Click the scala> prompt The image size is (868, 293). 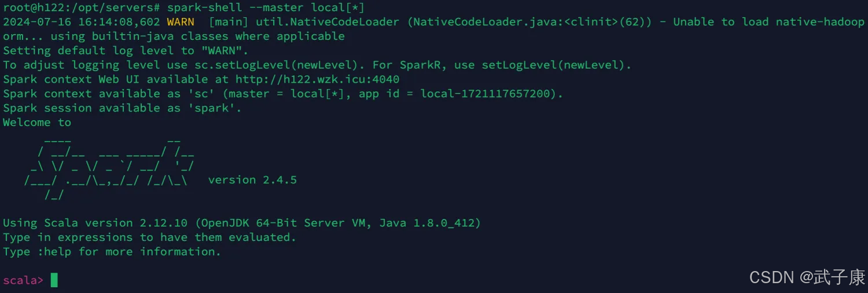pyautogui.click(x=23, y=280)
